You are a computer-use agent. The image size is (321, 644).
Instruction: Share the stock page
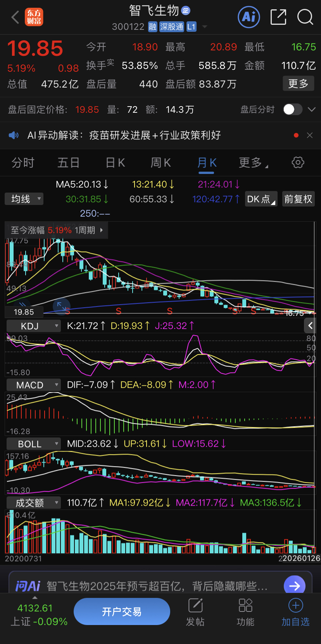coord(278,17)
